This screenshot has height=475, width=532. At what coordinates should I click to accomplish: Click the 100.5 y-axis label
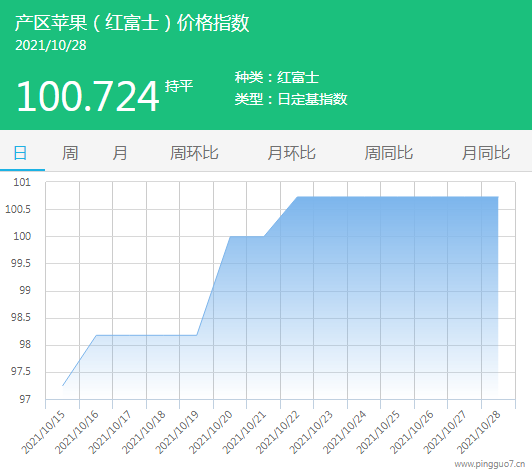click(18, 209)
